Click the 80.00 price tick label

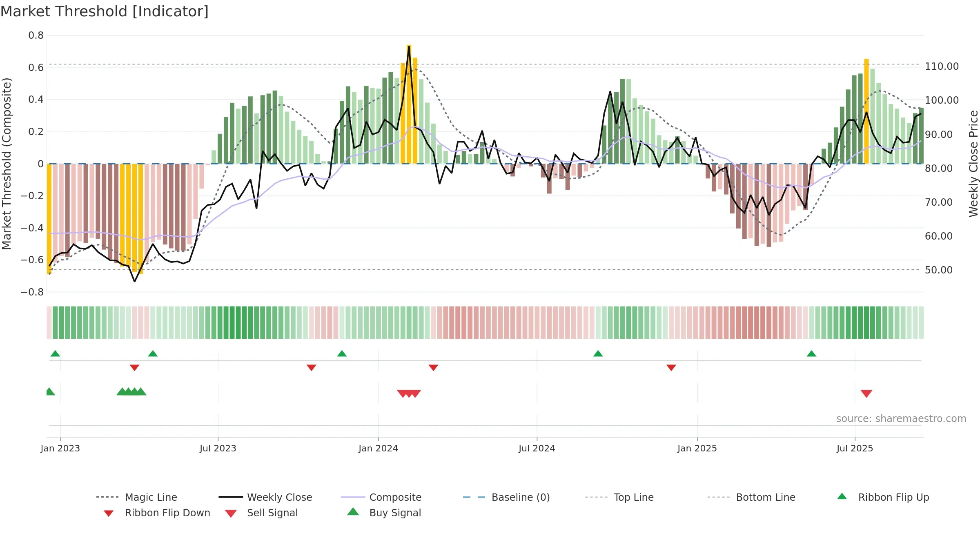click(939, 168)
